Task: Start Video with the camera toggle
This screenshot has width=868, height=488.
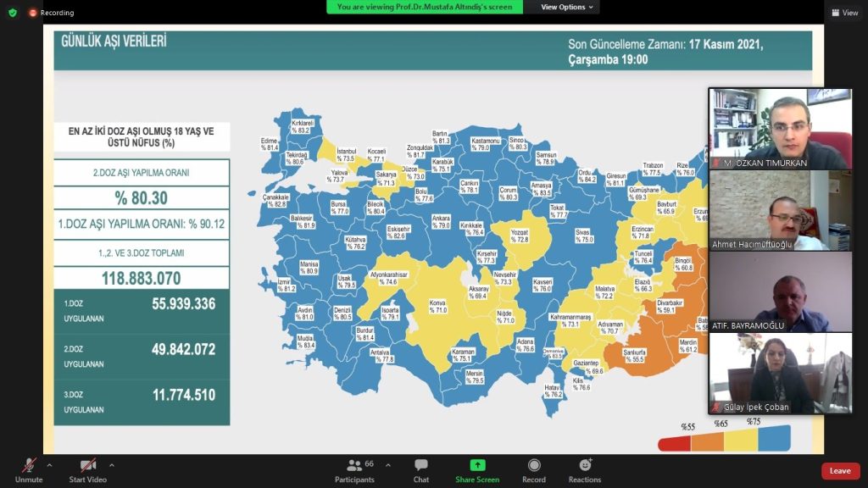Action: [88, 470]
